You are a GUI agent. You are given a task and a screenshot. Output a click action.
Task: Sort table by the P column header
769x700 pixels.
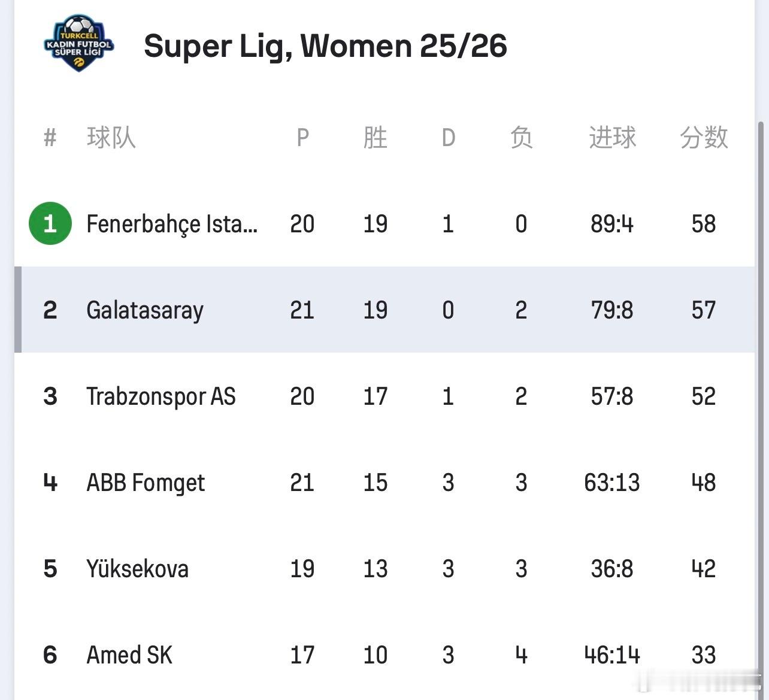[302, 138]
